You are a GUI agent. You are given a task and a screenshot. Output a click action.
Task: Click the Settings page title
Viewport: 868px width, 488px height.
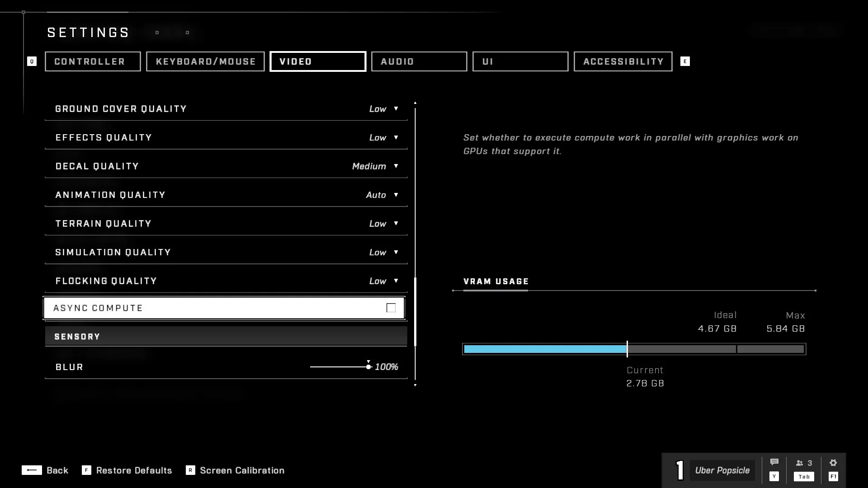[89, 33]
